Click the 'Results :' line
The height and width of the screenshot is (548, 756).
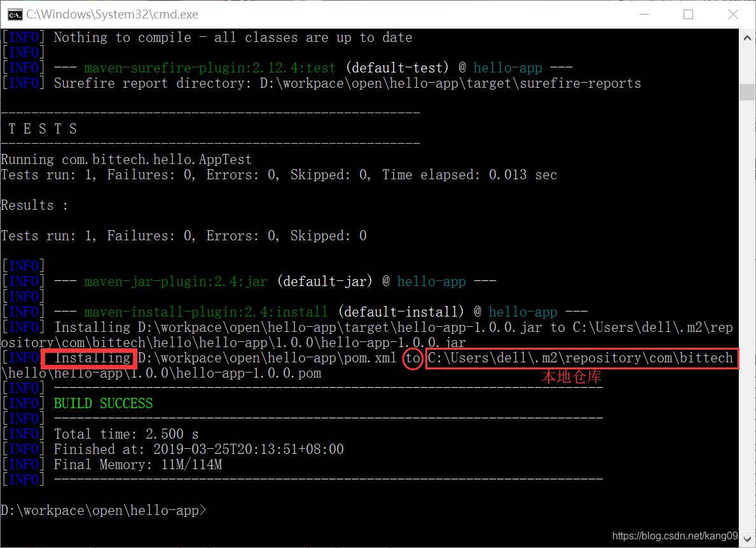pyautogui.click(x=34, y=205)
